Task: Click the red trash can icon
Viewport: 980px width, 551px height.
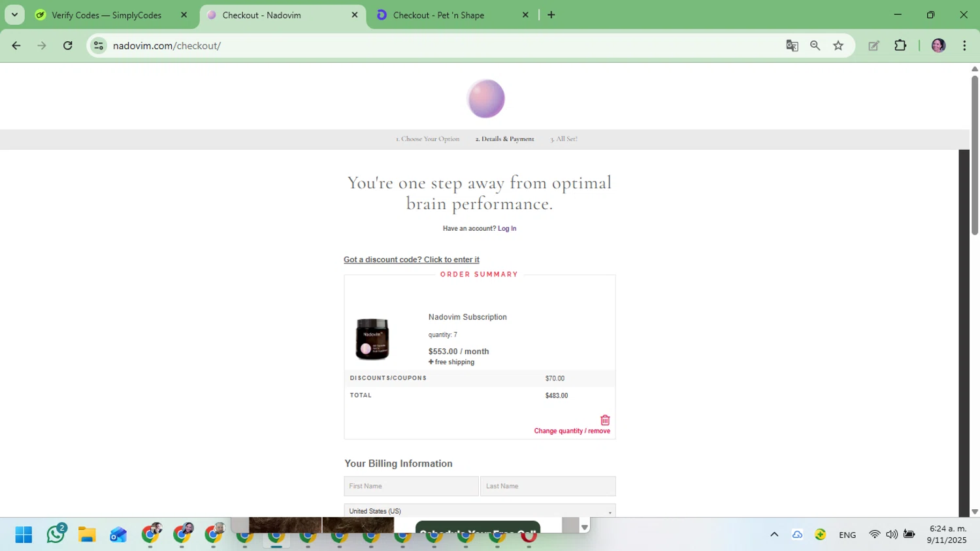Action: click(605, 420)
